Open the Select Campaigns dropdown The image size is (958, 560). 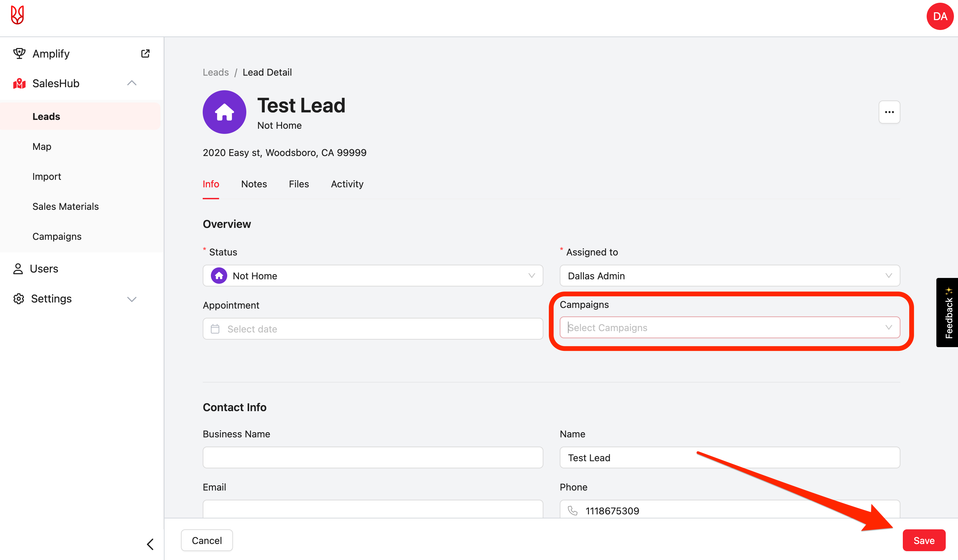tap(729, 328)
